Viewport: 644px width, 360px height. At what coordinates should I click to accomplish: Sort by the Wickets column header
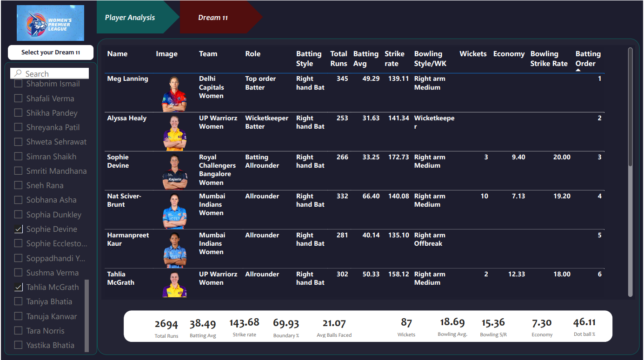click(x=473, y=54)
